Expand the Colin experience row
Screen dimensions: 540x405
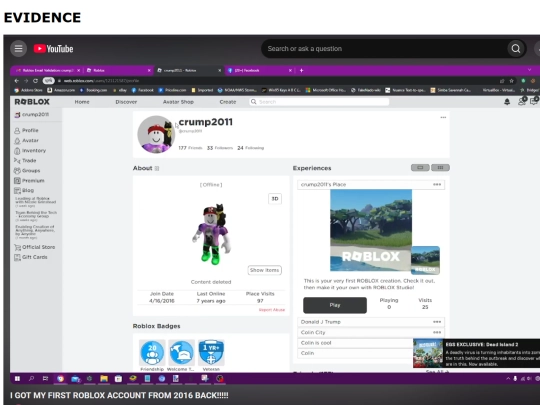[355, 353]
